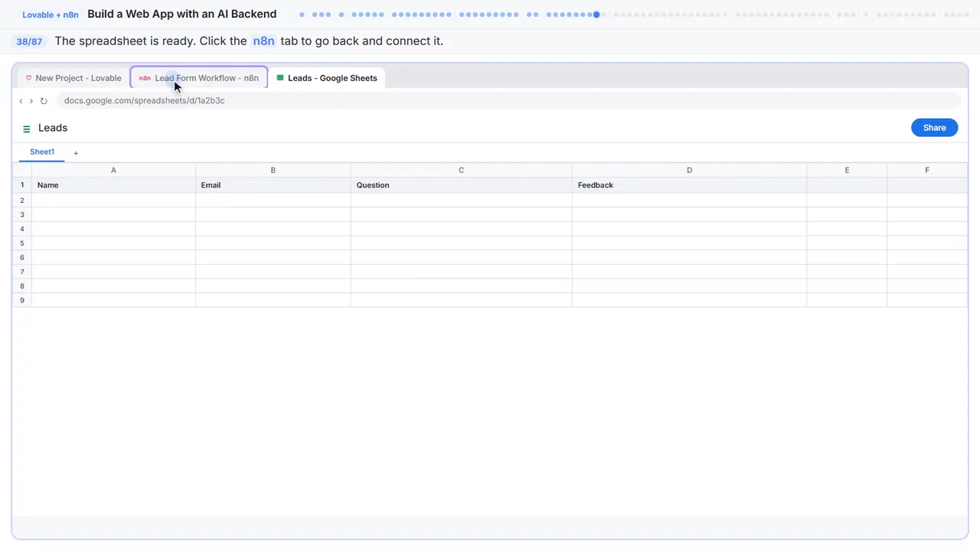This screenshot has height=551, width=980.
Task: Select column D header
Action: click(x=689, y=170)
